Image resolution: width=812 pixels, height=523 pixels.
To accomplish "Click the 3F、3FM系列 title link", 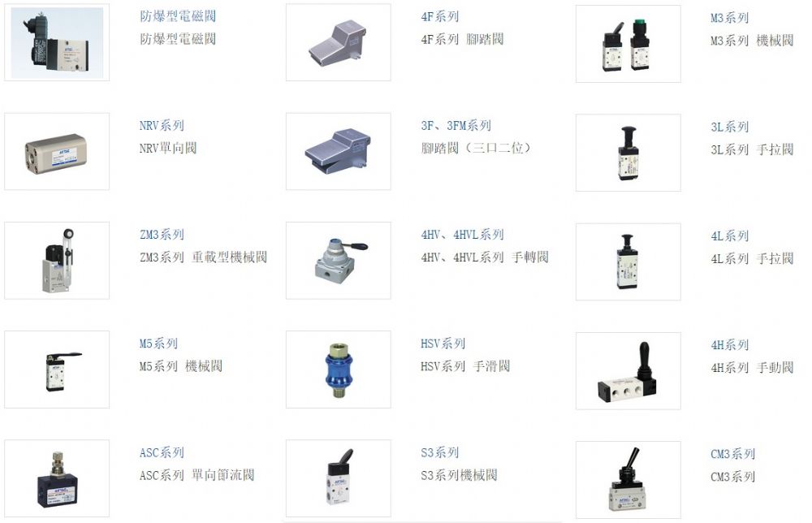I will (x=456, y=125).
